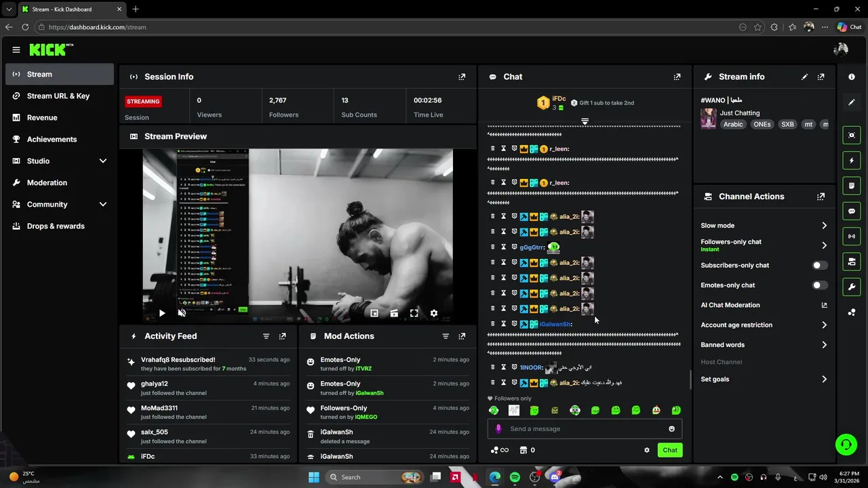Toggle picture-in-picture on stream preview
The height and width of the screenshot is (488, 868).
click(x=374, y=313)
